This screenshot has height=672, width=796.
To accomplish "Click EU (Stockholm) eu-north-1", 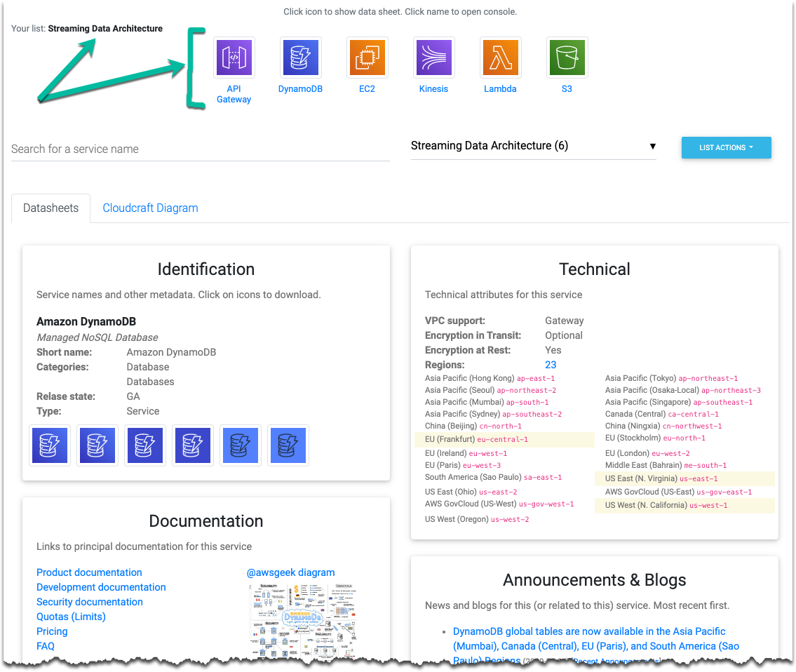I will (655, 438).
